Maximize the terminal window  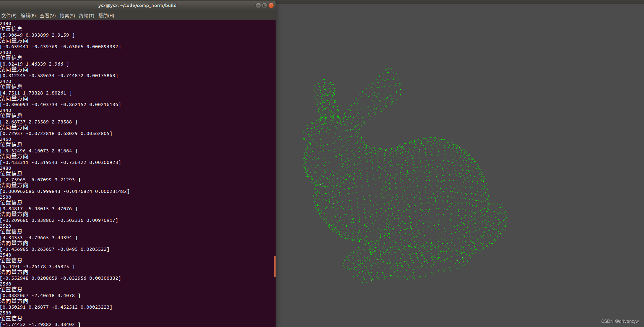click(x=265, y=5)
